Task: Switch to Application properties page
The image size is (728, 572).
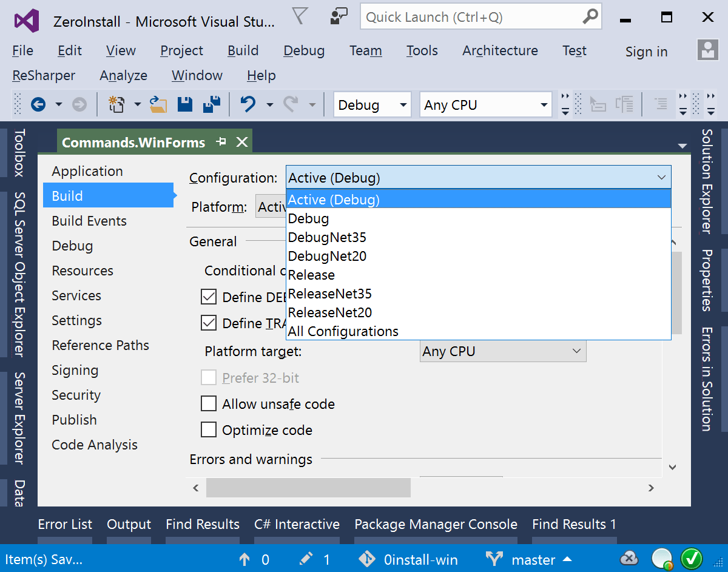Action: (x=108, y=171)
